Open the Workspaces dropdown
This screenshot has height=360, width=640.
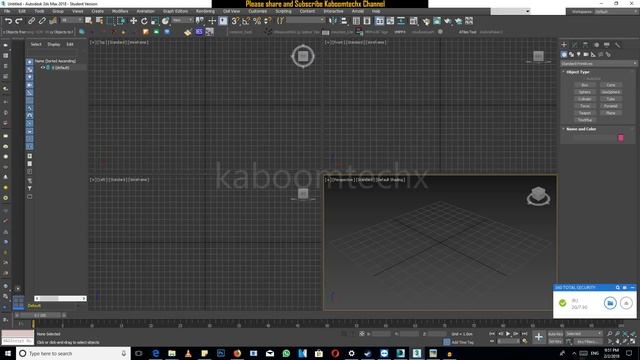(616, 12)
